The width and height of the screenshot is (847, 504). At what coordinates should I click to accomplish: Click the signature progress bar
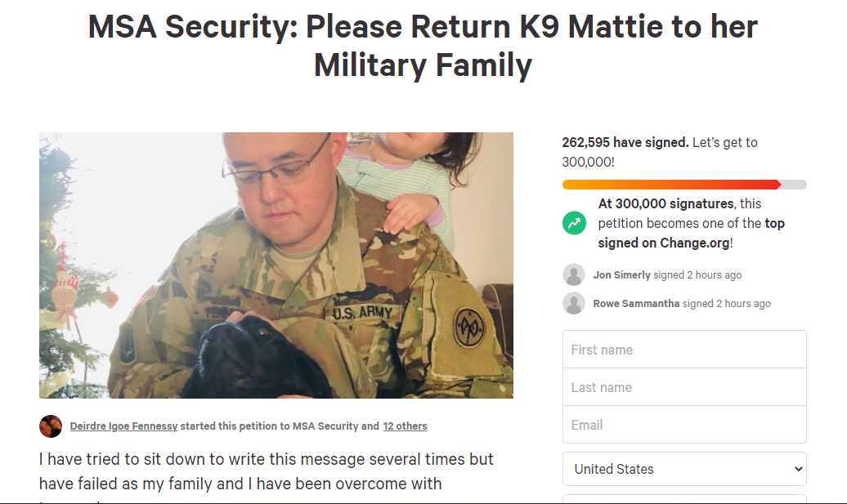684,185
